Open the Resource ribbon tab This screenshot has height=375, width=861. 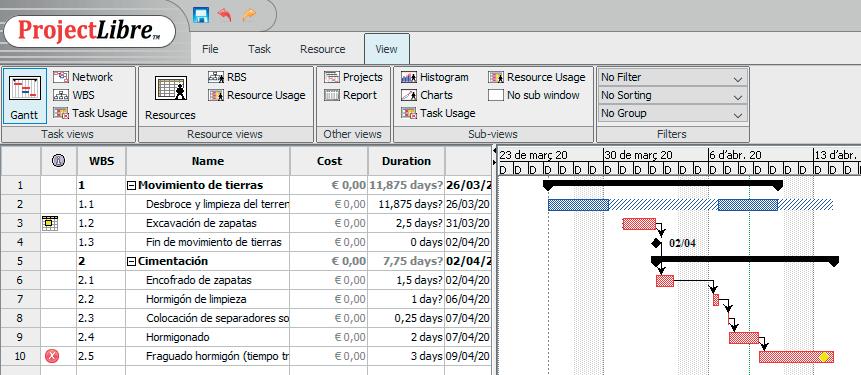coord(322,49)
